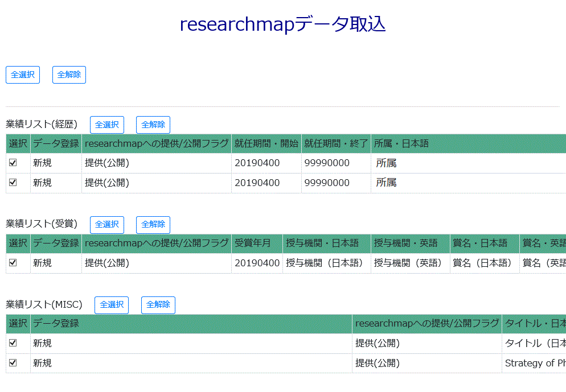This screenshot has height=392, width=566.
Task: Uncheck the MISC row with タイトル（日本 title
Action: click(x=13, y=343)
